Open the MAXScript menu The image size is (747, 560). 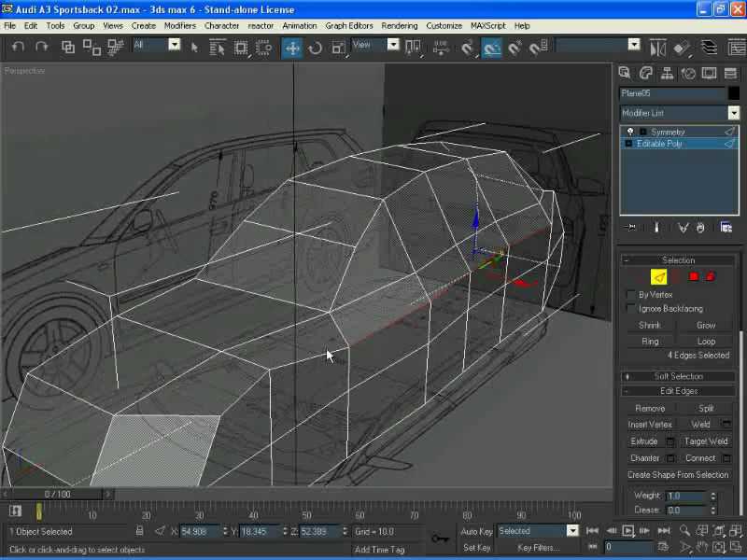tap(487, 26)
